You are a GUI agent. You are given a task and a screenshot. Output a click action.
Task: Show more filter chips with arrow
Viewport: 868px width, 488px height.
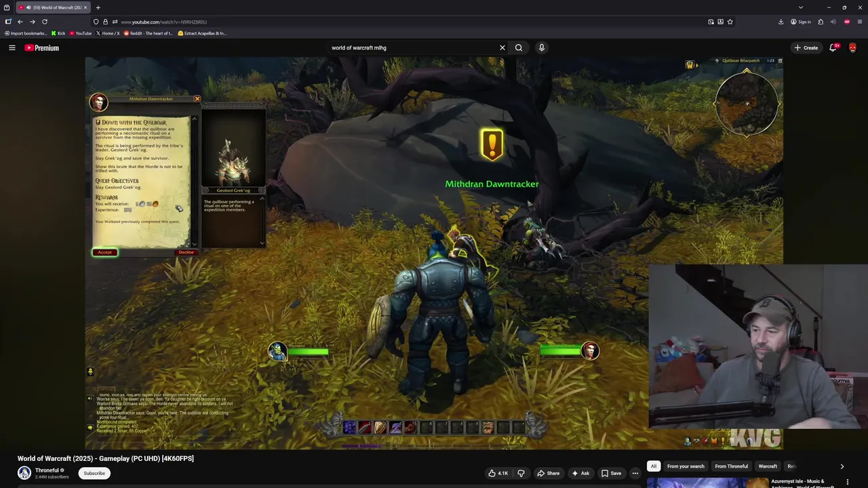point(842,466)
